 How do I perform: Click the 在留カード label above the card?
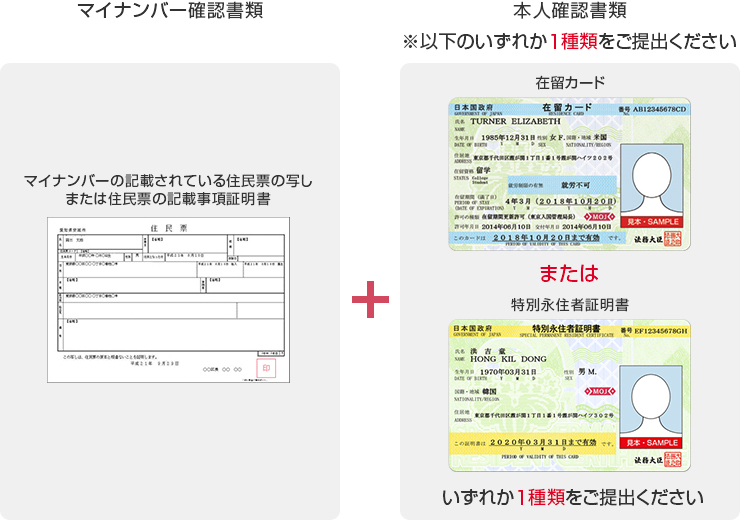tap(570, 83)
